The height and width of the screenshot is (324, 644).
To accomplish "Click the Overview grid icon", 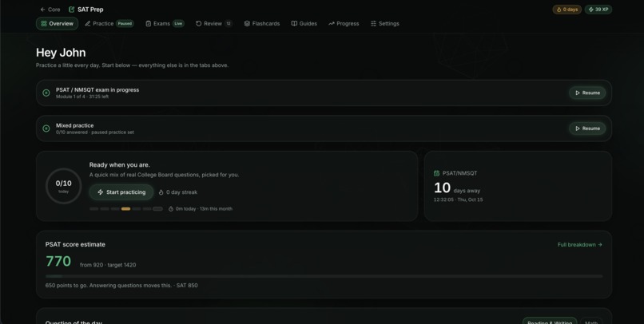I will pyautogui.click(x=44, y=23).
